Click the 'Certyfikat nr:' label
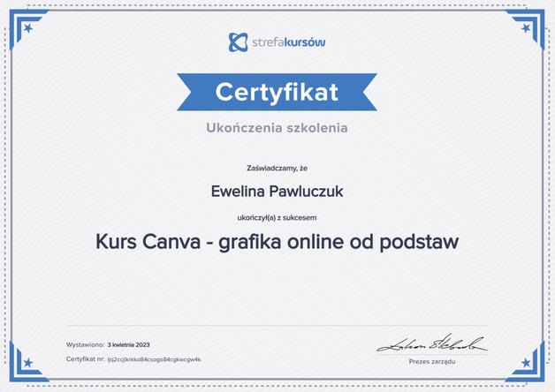This screenshot has height=392, width=555. click(x=86, y=359)
